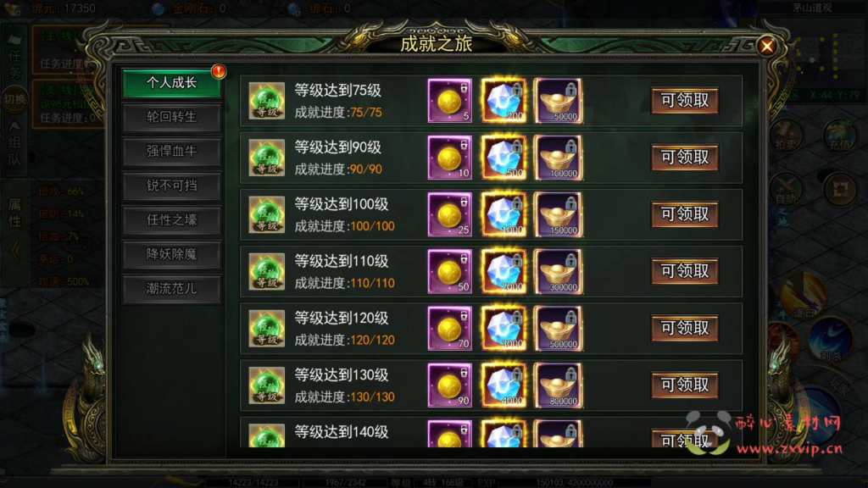Switch to 降妖除魔 achievements
Screen dimensions: 868x488
click(171, 254)
